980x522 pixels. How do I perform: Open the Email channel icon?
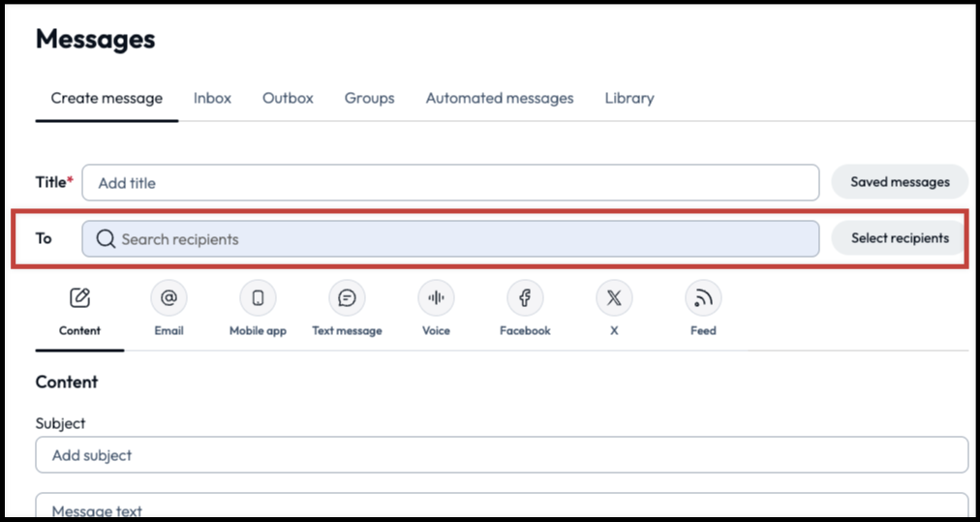tap(168, 298)
